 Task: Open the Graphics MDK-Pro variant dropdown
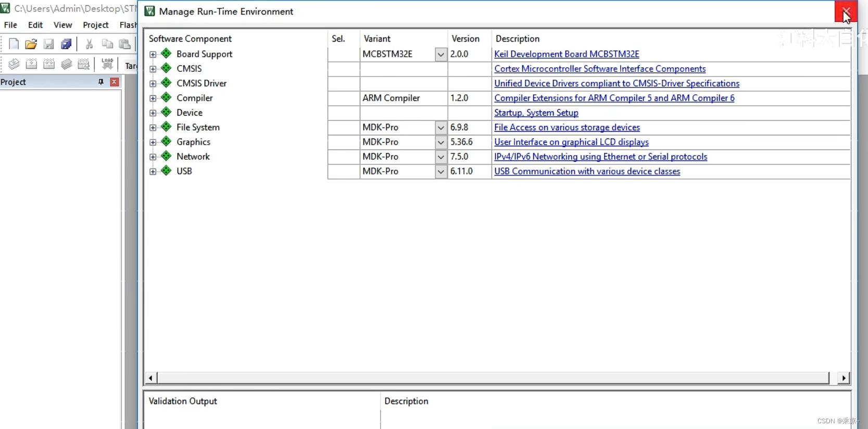(x=441, y=142)
